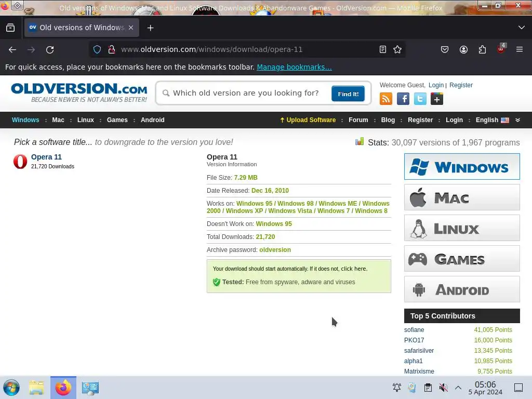Open the Windows nav menu item

tap(25, 120)
